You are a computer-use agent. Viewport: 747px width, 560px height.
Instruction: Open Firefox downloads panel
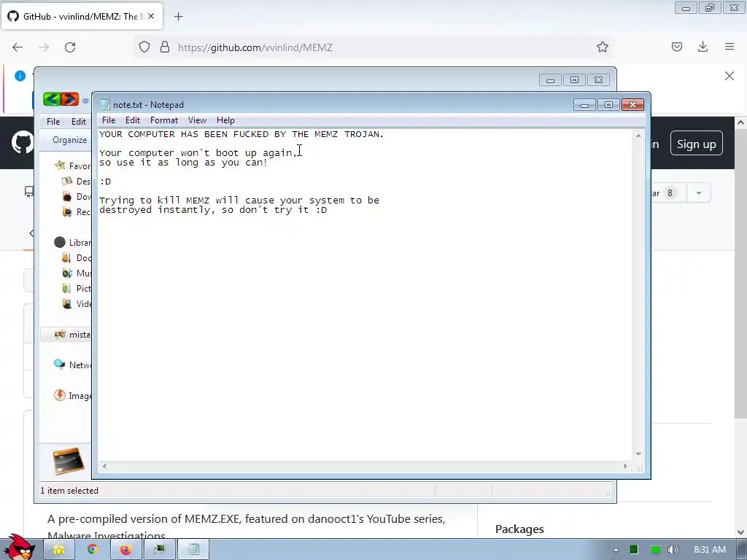click(x=703, y=47)
